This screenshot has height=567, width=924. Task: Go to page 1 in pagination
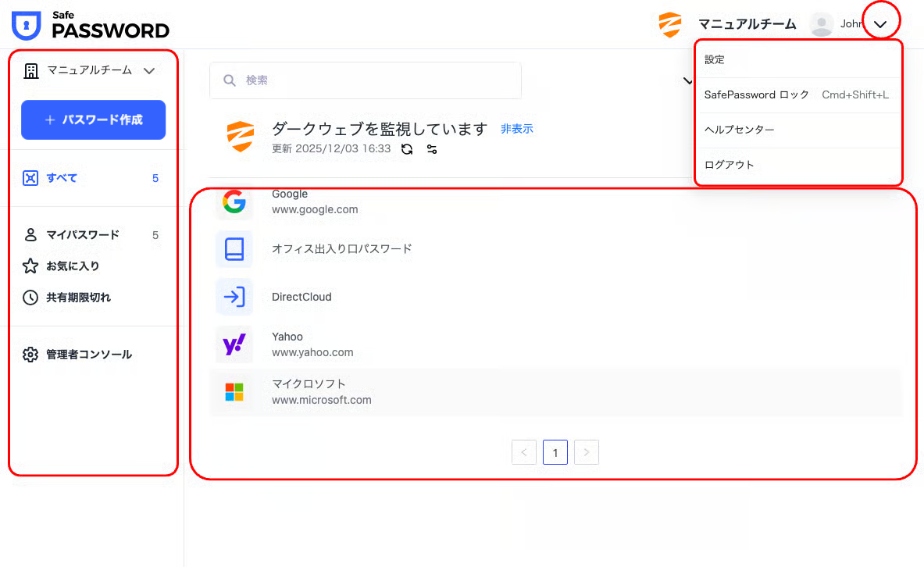pyautogui.click(x=555, y=452)
